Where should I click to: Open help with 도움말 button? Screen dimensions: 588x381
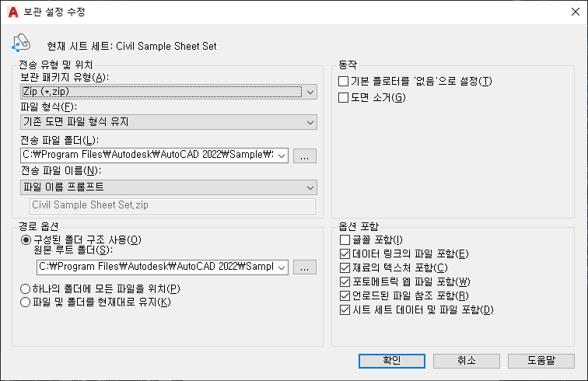[x=541, y=361]
